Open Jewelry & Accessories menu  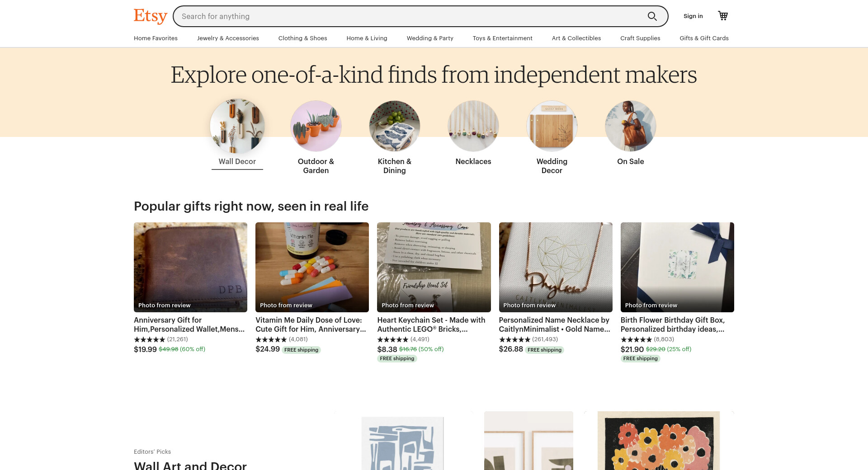pyautogui.click(x=228, y=38)
